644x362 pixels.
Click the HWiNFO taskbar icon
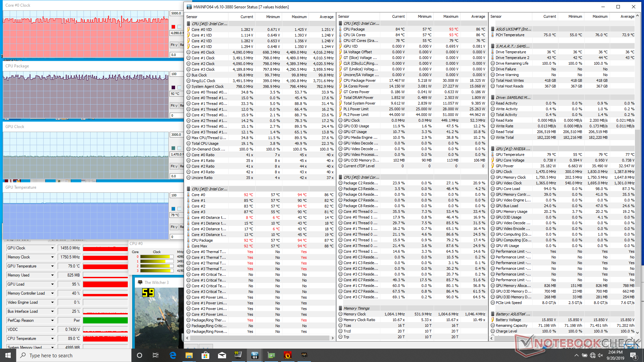[x=255, y=355]
